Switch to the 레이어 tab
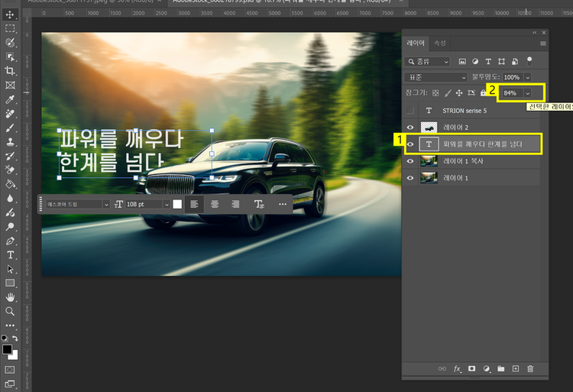Viewport: 573px width, 392px height. coord(416,43)
